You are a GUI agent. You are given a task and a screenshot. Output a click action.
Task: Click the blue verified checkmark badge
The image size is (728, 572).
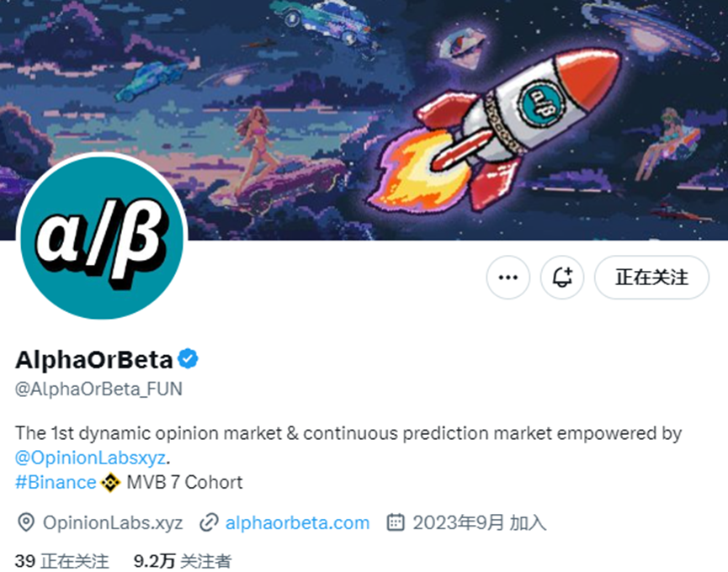(188, 359)
